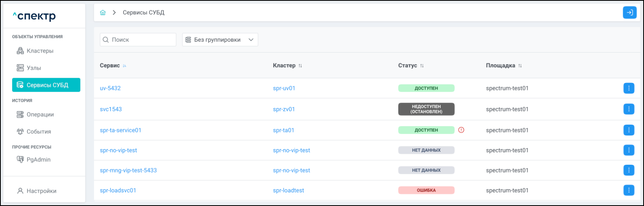Expand the Без группировки grouping dropdown
Screen dimensions: 644x206
pos(220,40)
